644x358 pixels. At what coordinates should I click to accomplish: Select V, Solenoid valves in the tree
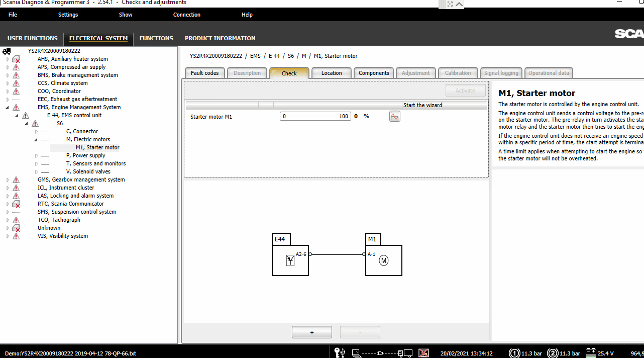click(88, 172)
